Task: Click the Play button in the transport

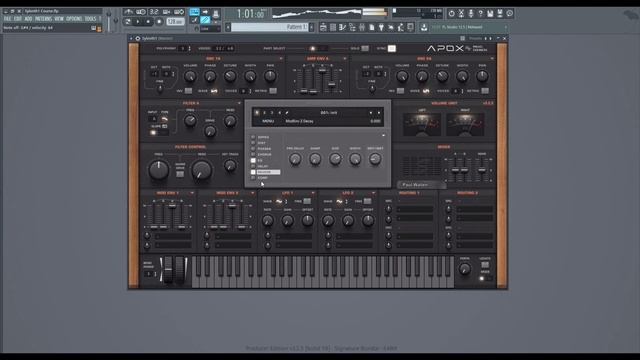Action: click(138, 22)
